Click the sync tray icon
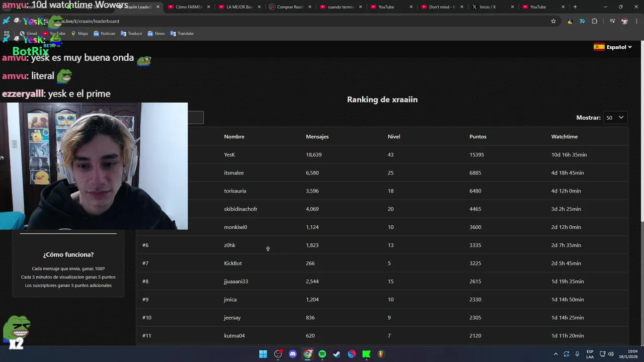The height and width of the screenshot is (362, 644). [567, 354]
